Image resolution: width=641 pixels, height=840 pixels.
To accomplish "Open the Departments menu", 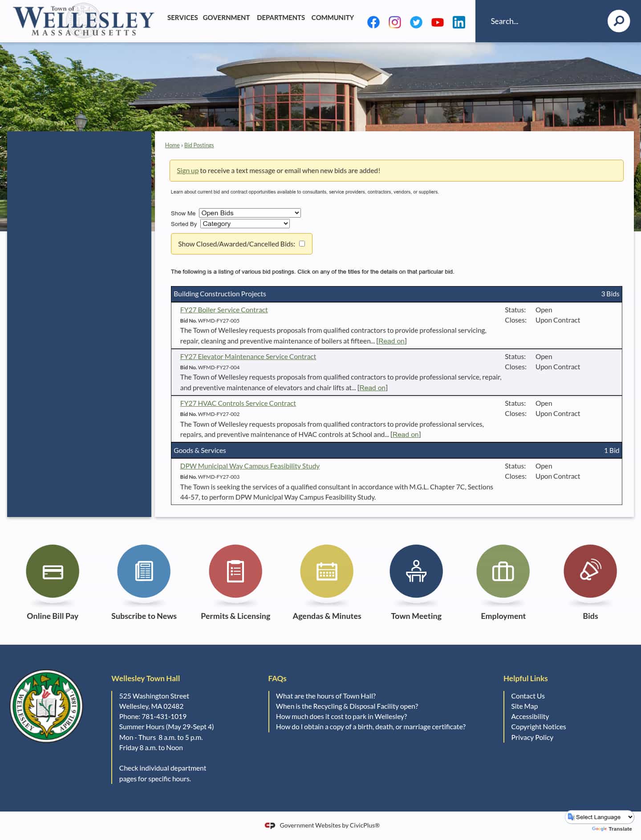I will pos(281,18).
